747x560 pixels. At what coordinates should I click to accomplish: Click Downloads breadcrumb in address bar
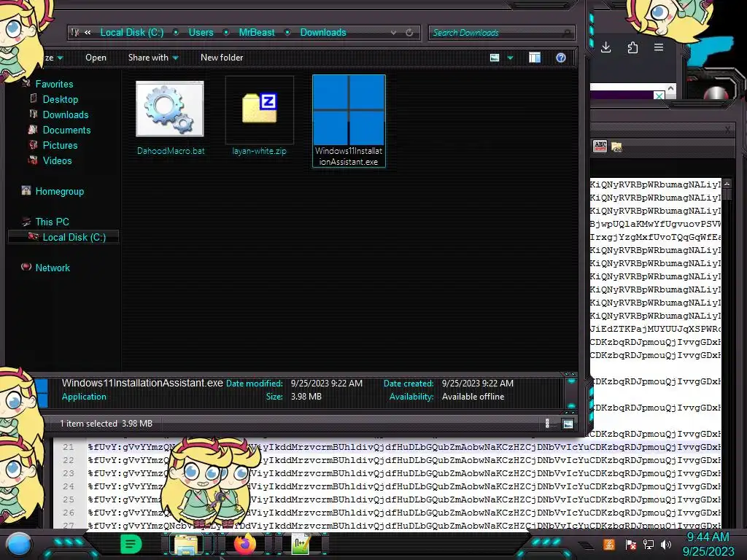[x=323, y=32]
